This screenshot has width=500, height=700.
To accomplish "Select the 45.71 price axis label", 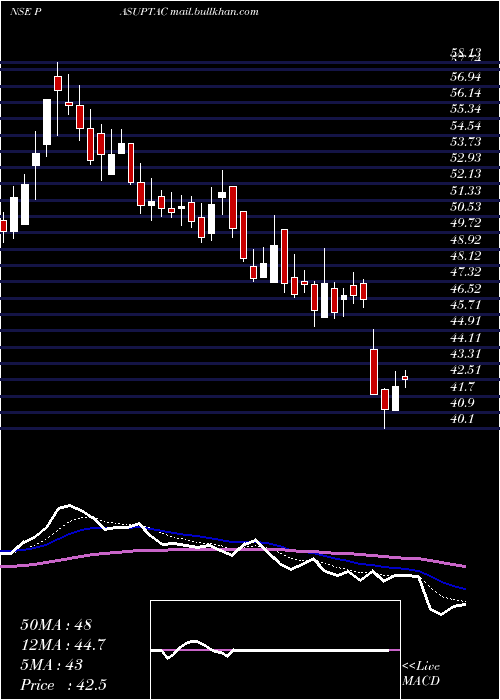I will (465, 305).
